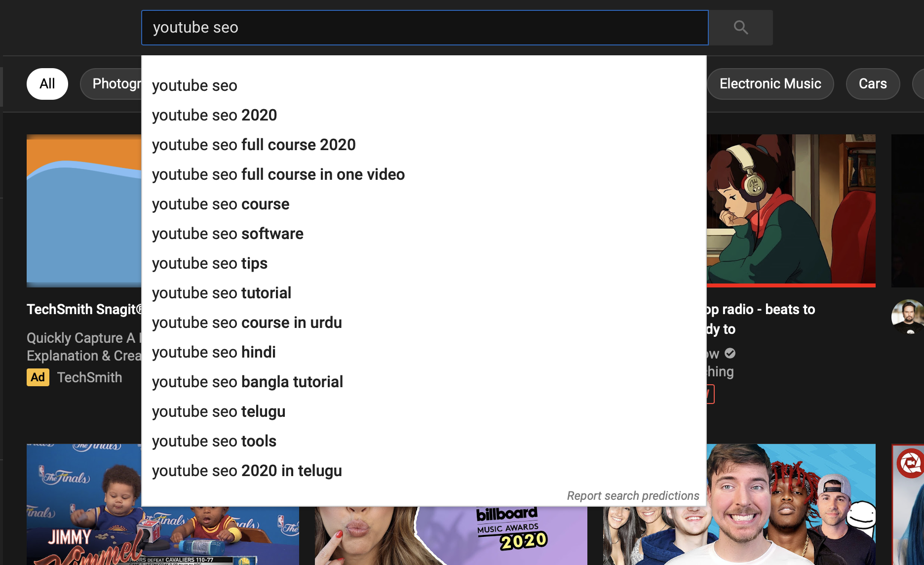Choose suggestion 'youtube seo bangla tutorial'
Image resolution: width=924 pixels, height=565 pixels.
[424, 382]
